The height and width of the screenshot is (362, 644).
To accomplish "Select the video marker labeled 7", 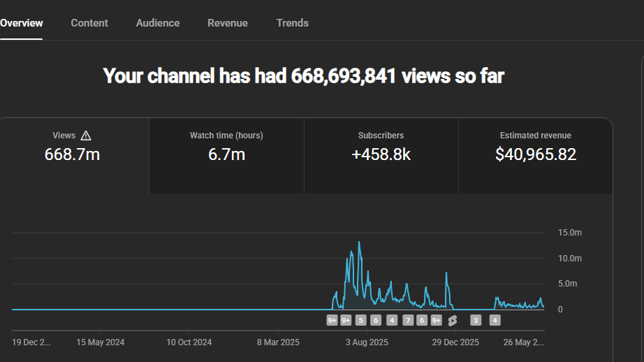I will pos(408,321).
